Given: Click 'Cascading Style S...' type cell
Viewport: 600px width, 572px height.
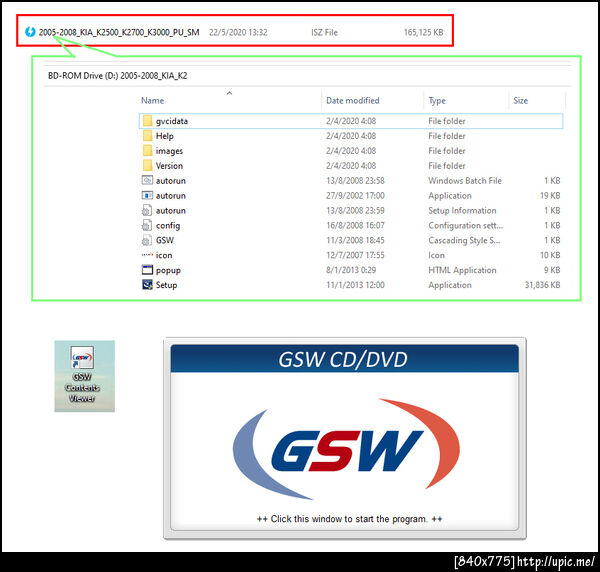Looking at the screenshot, I should [464, 240].
